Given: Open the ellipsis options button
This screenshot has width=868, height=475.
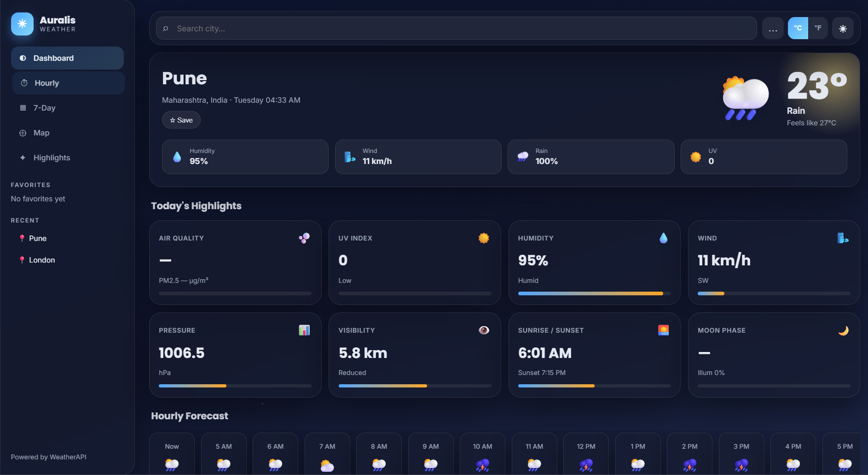Looking at the screenshot, I should pos(773,29).
